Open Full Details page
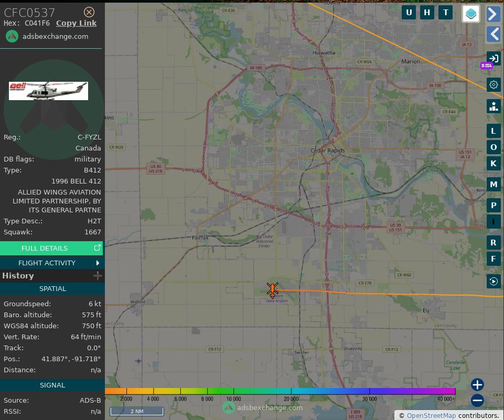504x420 pixels. pyautogui.click(x=52, y=248)
